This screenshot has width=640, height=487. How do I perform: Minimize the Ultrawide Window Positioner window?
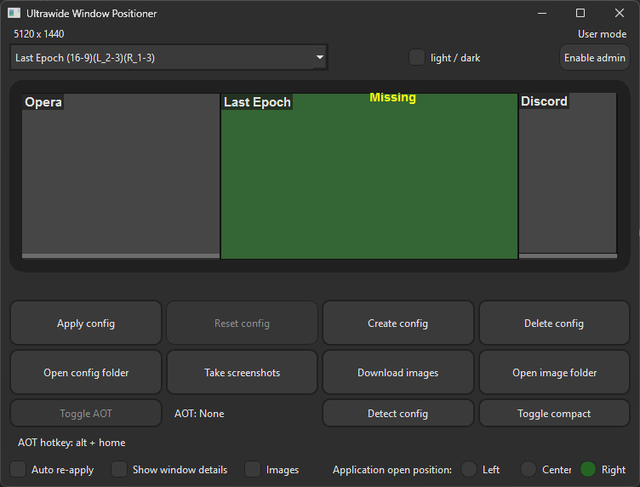[x=542, y=13]
